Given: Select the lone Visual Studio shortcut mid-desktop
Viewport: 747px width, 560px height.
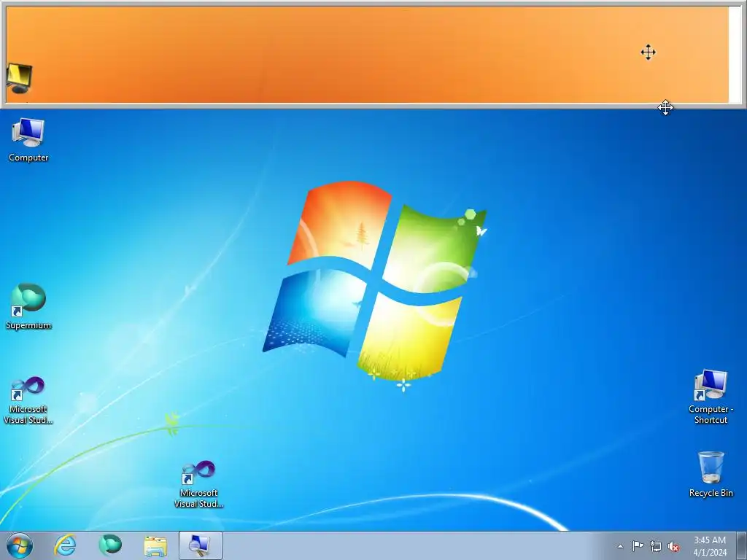Looking at the screenshot, I should click(198, 484).
